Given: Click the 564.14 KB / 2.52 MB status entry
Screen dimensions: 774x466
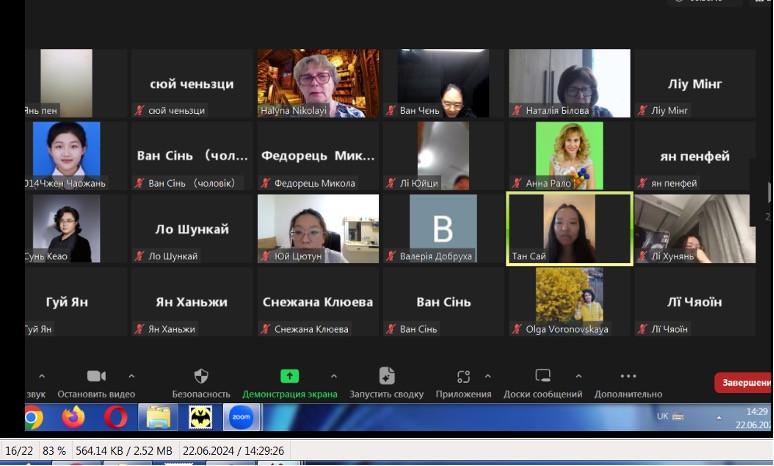Looking at the screenshot, I should click(x=124, y=451).
